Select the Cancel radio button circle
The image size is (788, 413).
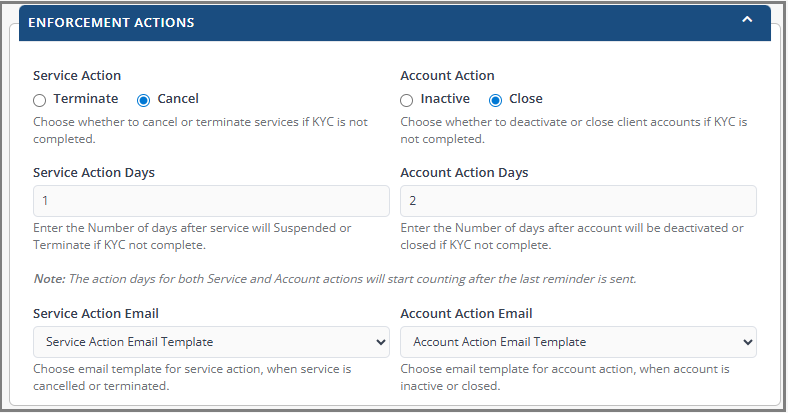[x=143, y=100]
